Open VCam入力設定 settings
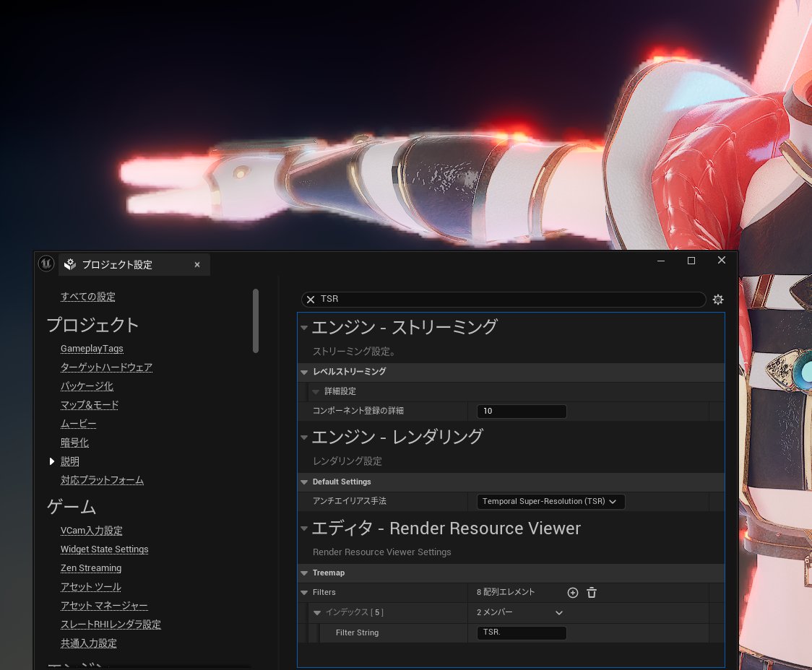812x670 pixels. (92, 531)
